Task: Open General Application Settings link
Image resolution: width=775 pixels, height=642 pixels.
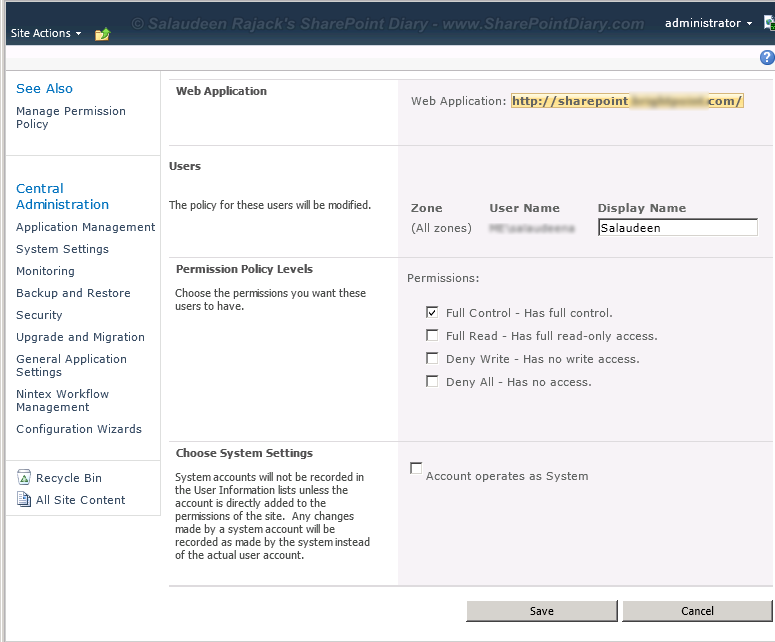Action: click(x=71, y=366)
